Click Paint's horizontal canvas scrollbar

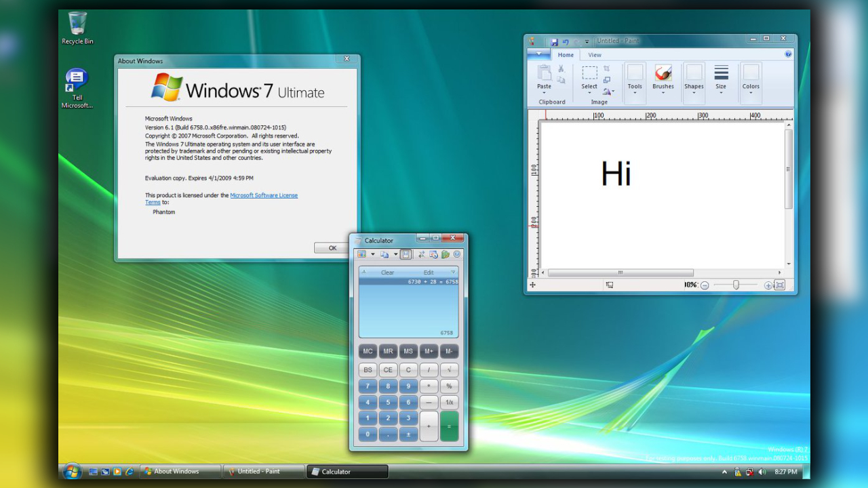coord(620,271)
